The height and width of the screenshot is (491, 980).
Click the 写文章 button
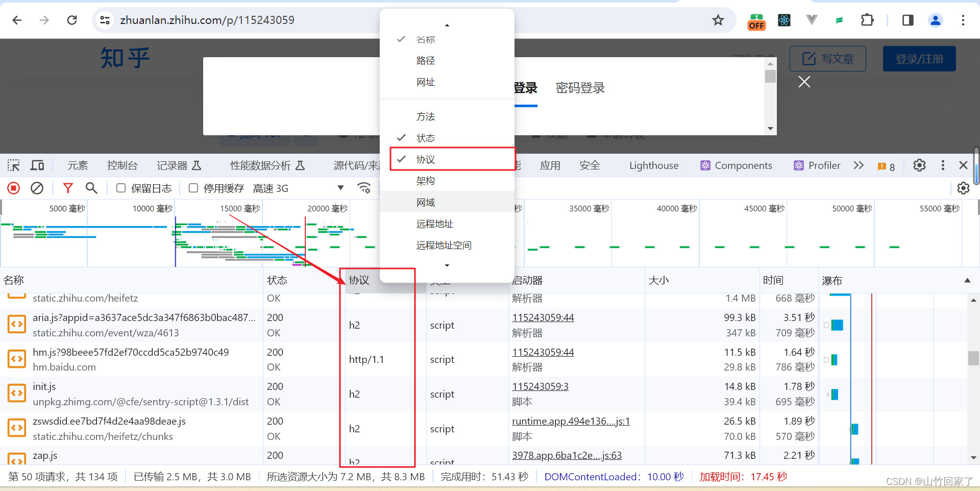[828, 59]
